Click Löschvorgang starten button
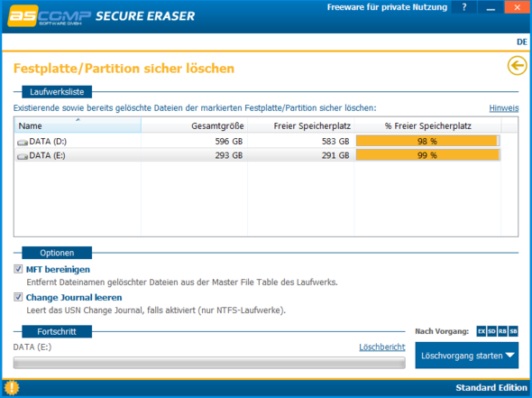 pyautogui.click(x=466, y=356)
